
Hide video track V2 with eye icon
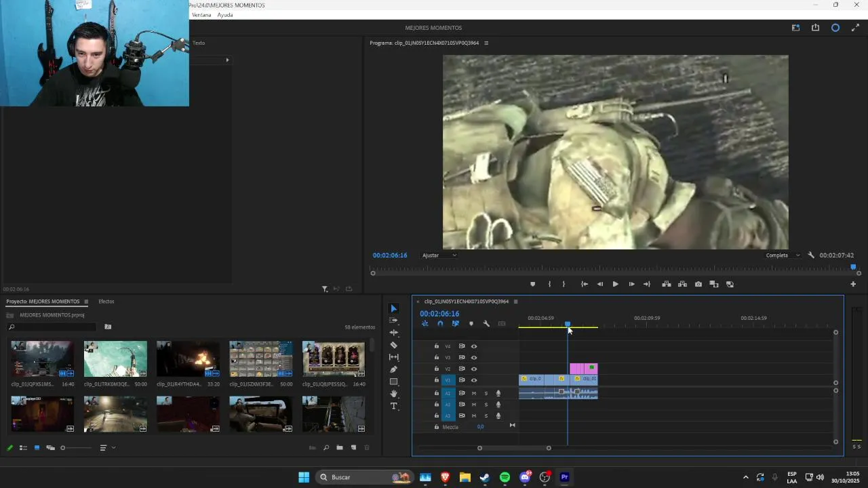point(474,369)
